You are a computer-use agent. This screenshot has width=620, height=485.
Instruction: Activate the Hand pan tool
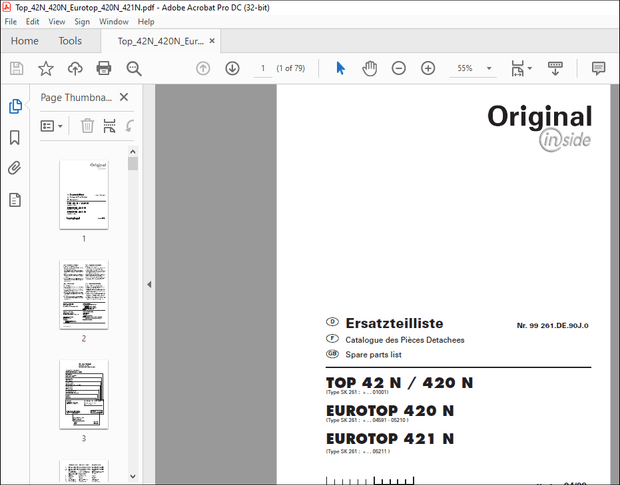(370, 68)
